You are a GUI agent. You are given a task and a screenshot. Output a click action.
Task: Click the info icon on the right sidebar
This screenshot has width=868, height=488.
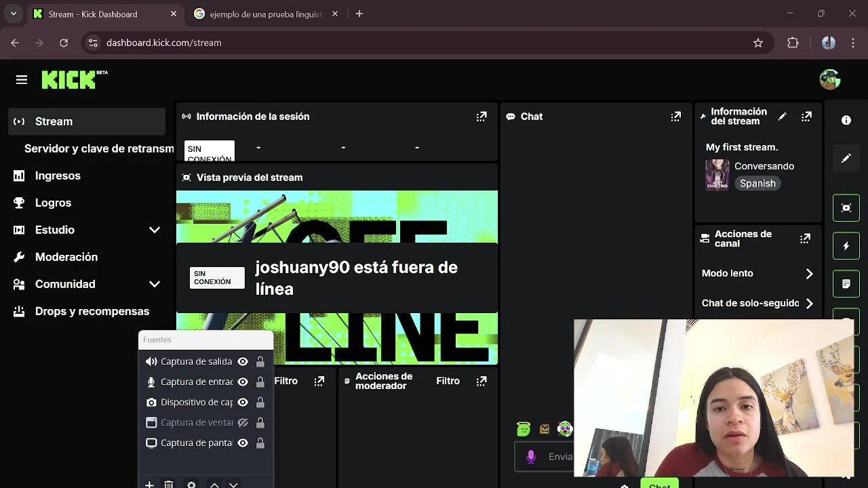[846, 120]
